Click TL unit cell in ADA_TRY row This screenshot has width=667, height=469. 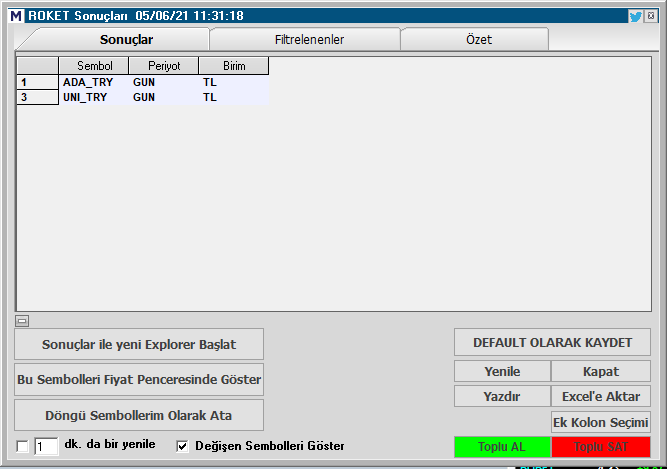(234, 82)
